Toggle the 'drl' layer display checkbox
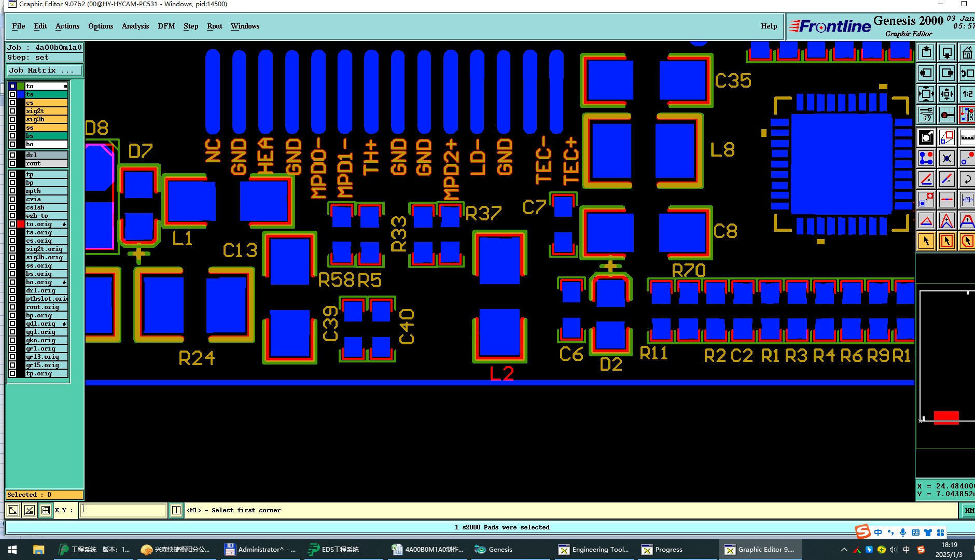Image resolution: width=975 pixels, height=560 pixels. (12, 155)
